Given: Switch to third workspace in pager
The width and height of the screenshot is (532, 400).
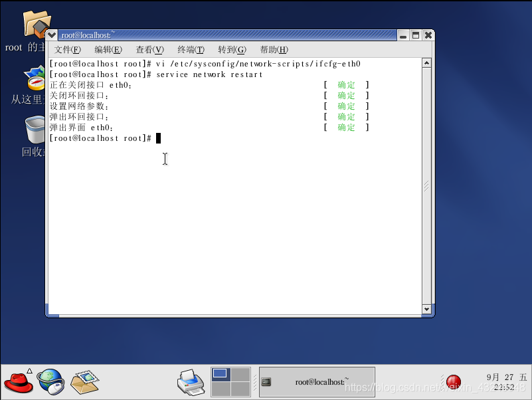Looking at the screenshot, I should [221, 389].
